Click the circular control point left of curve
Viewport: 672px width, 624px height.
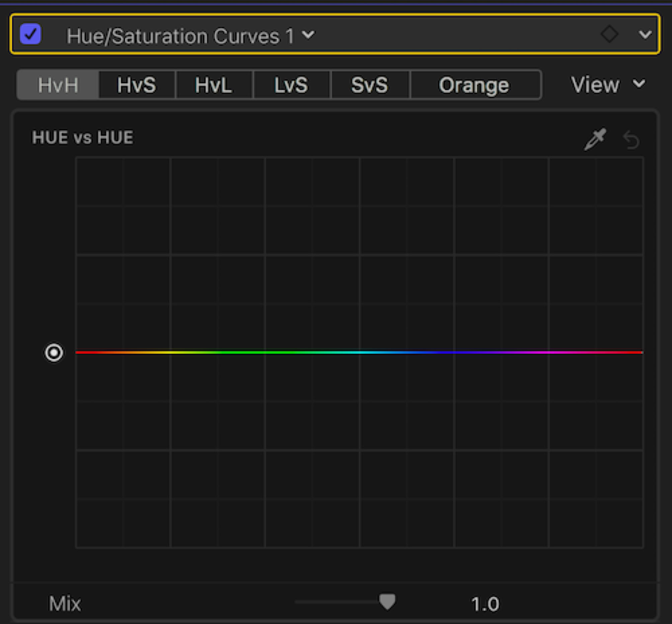54,353
